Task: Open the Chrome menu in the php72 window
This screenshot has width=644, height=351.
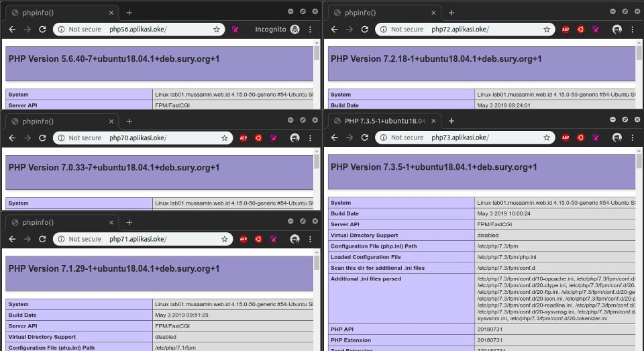Action: pos(633,29)
